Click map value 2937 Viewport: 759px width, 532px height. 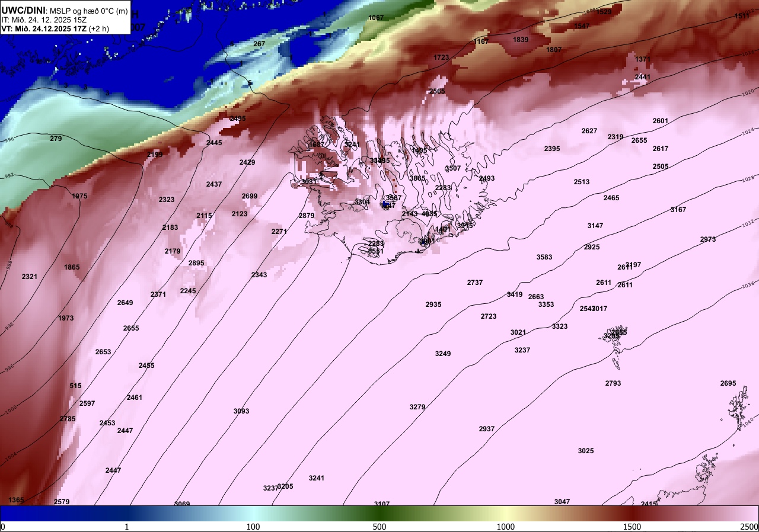tap(487, 429)
